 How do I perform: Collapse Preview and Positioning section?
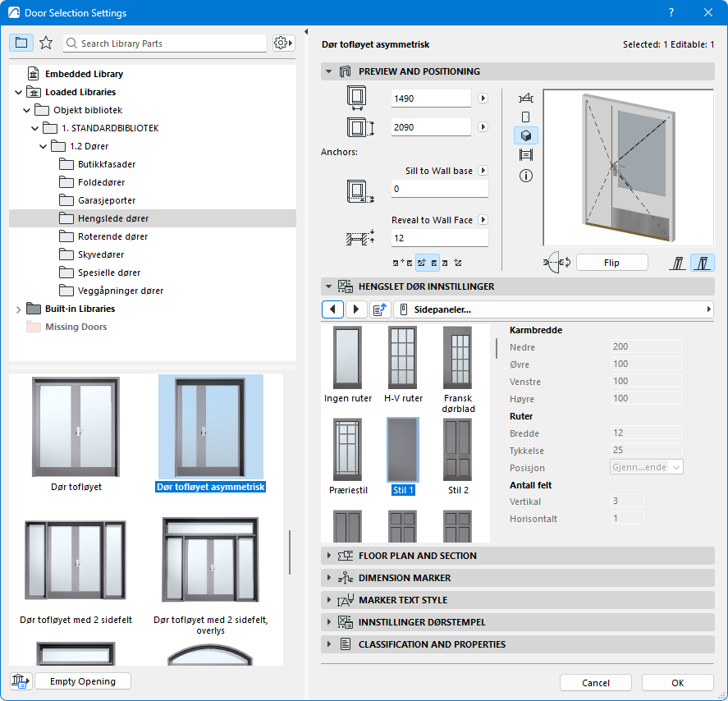click(329, 71)
